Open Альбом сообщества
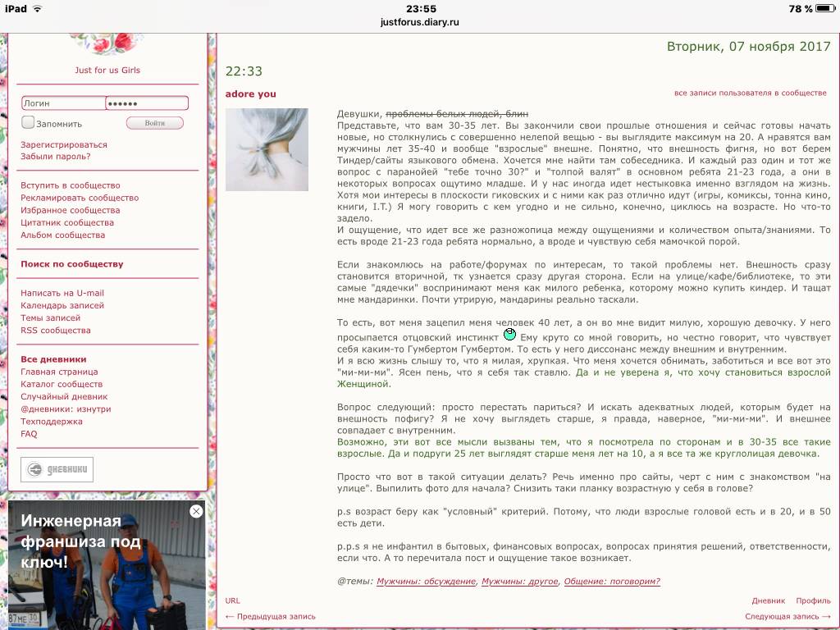This screenshot has height=630, width=840. click(62, 235)
